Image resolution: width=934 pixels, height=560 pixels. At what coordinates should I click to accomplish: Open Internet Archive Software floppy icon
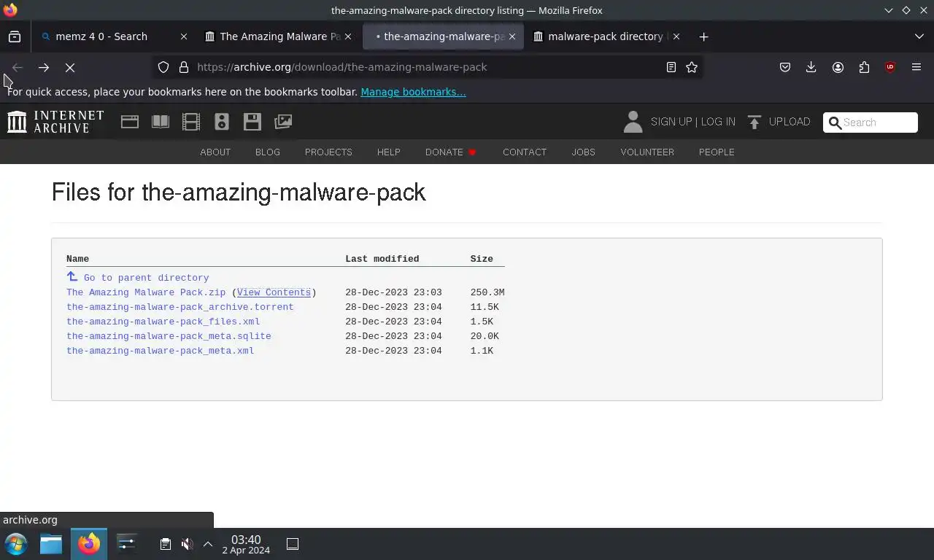[252, 122]
